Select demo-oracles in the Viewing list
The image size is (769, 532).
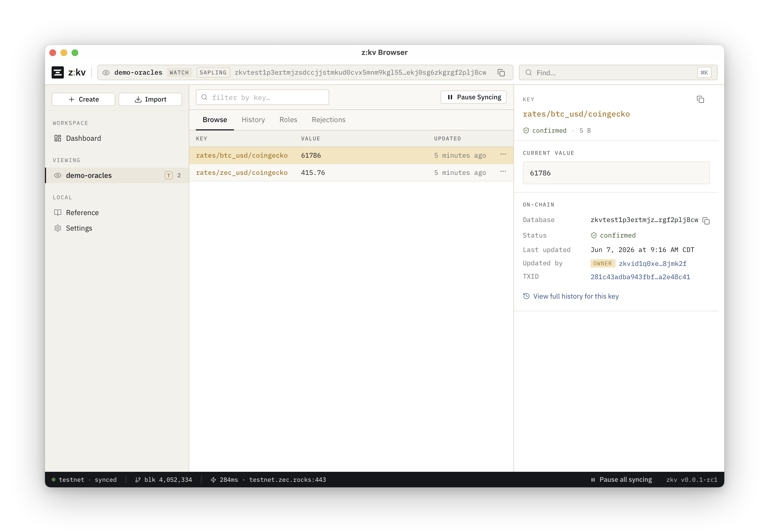[117, 175]
